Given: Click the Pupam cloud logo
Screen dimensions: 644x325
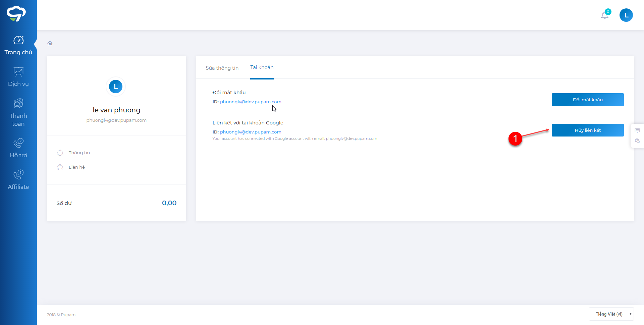Looking at the screenshot, I should point(16,14).
